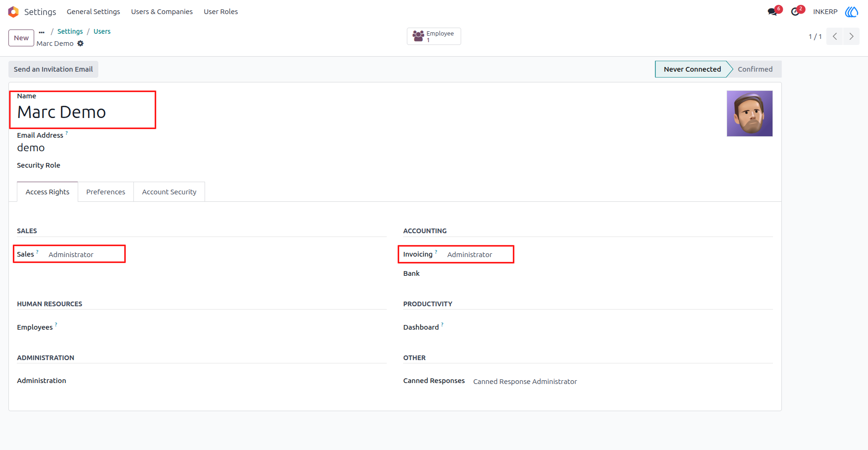
Task: Select the Confirmed status
Action: [755, 69]
